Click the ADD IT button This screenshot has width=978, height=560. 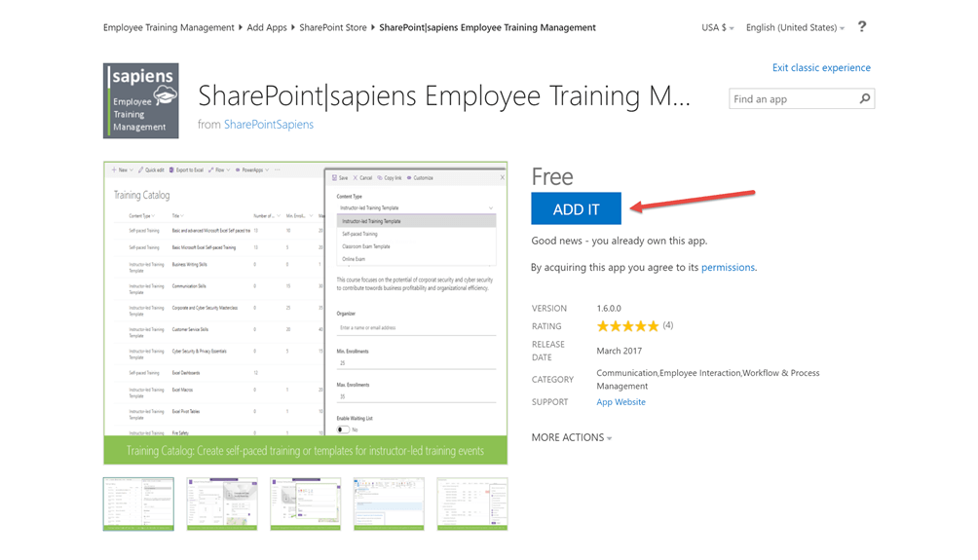point(576,209)
